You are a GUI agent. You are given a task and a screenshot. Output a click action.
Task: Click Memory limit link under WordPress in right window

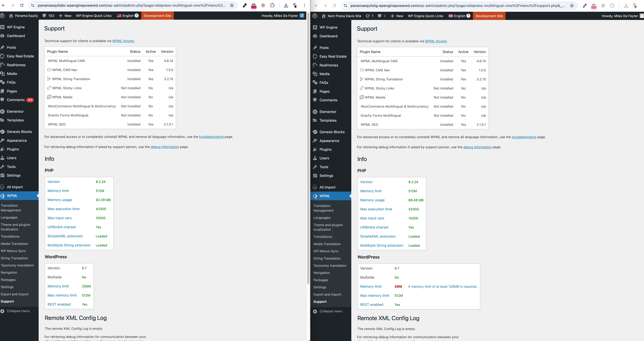point(371,287)
